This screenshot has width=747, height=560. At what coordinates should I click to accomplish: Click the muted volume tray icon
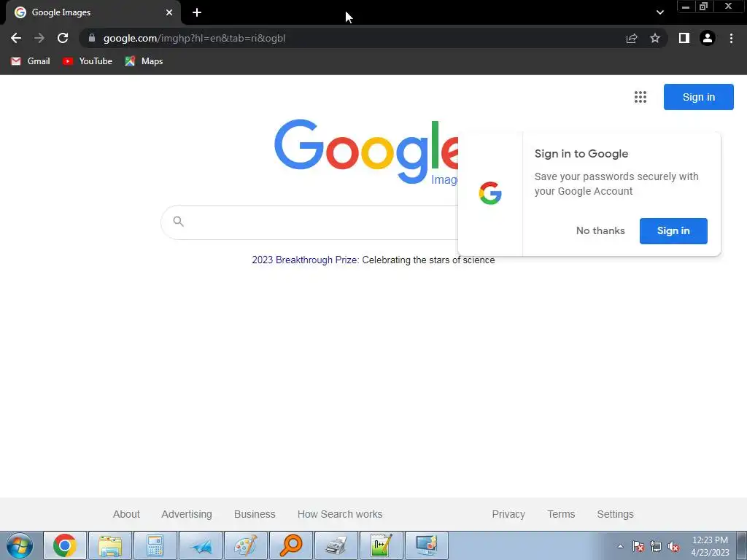click(673, 546)
